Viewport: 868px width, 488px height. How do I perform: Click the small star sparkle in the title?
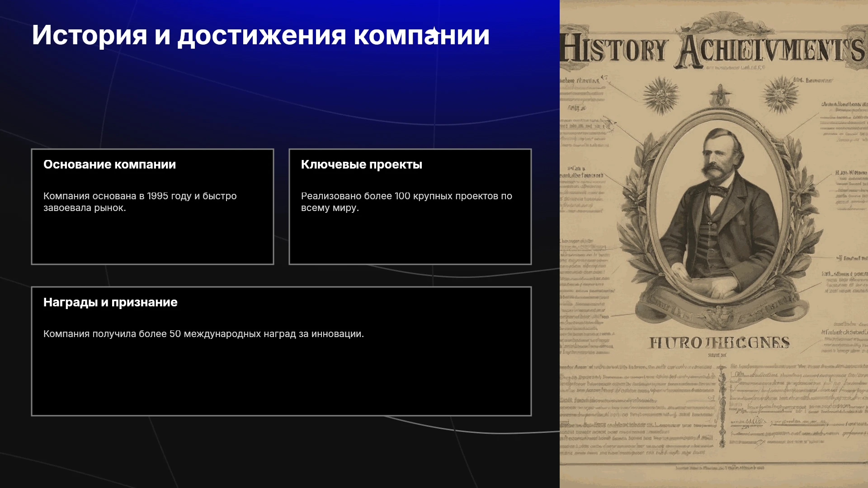(434, 33)
